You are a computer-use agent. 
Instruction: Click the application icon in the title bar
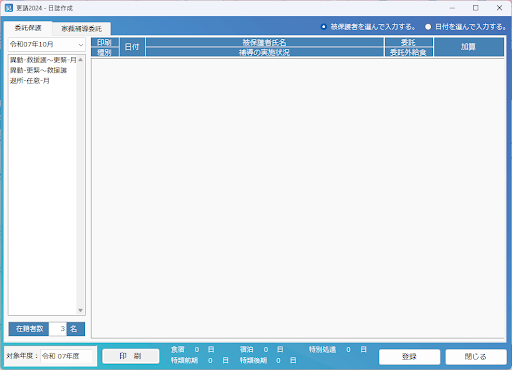tap(9, 8)
